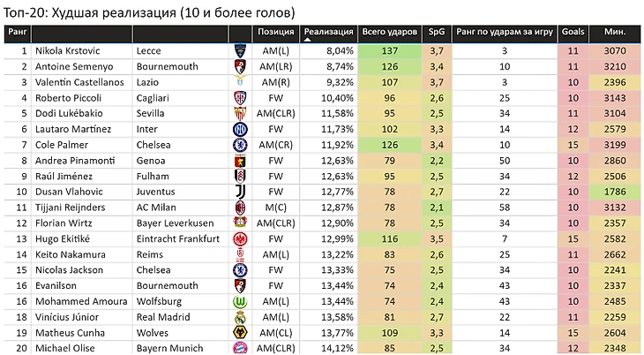Click the Juventus logo icon
644x355 pixels.
(x=240, y=192)
